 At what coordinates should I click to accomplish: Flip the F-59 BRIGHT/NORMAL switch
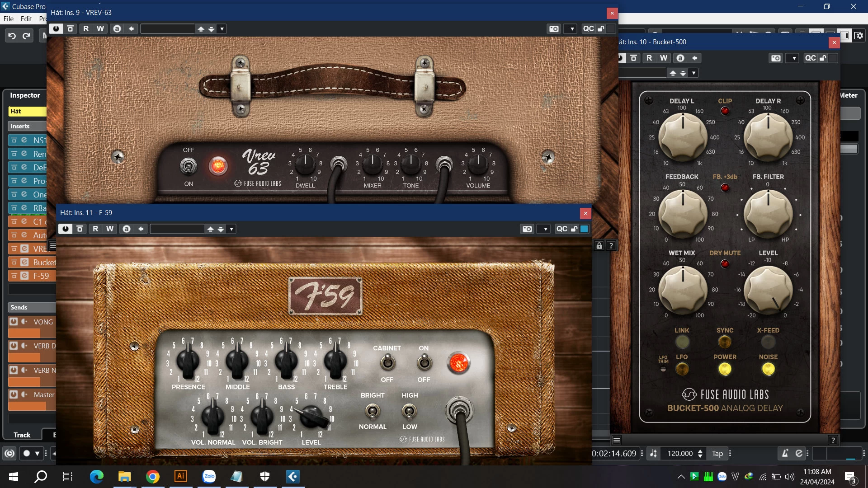(373, 411)
